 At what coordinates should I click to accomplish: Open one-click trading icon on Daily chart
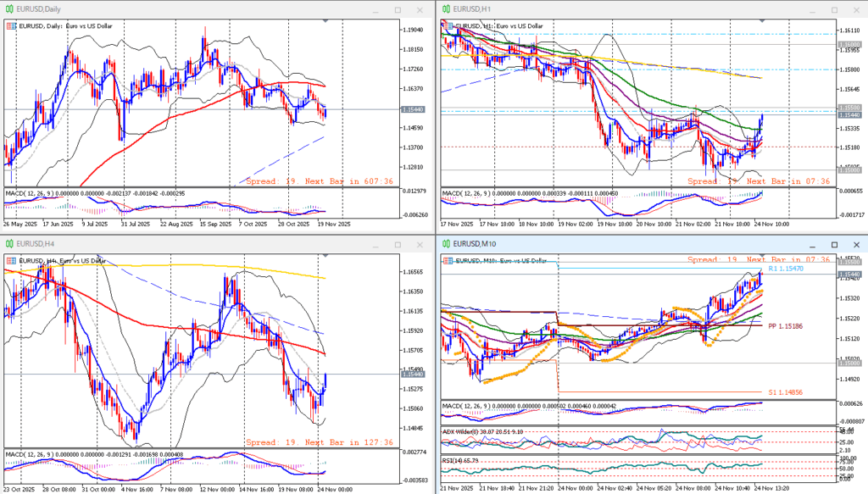[x=10, y=26]
